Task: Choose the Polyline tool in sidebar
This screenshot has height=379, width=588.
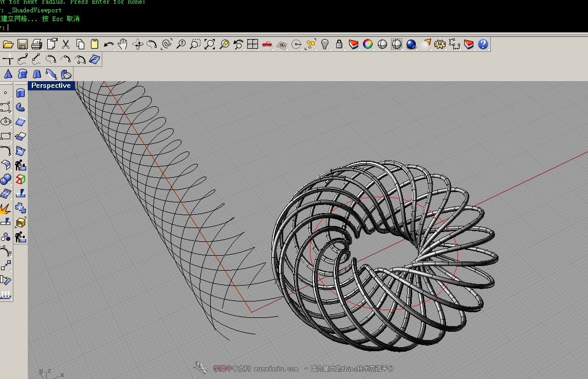Action: (5, 107)
